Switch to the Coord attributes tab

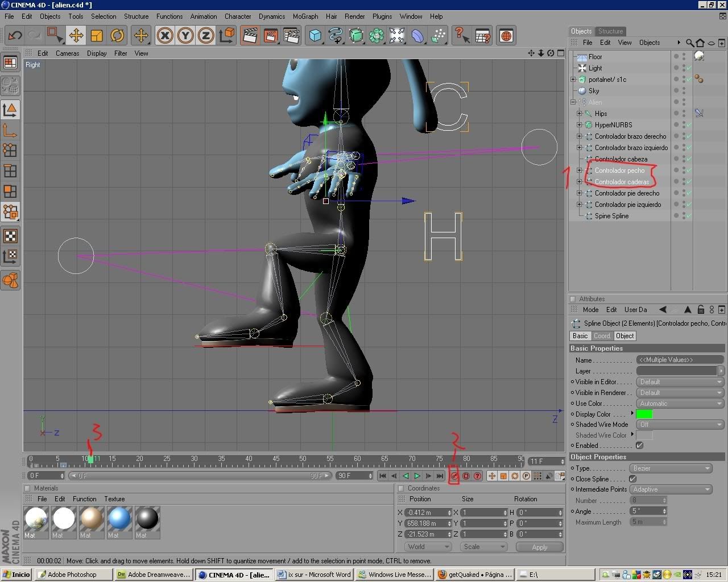pyautogui.click(x=602, y=336)
